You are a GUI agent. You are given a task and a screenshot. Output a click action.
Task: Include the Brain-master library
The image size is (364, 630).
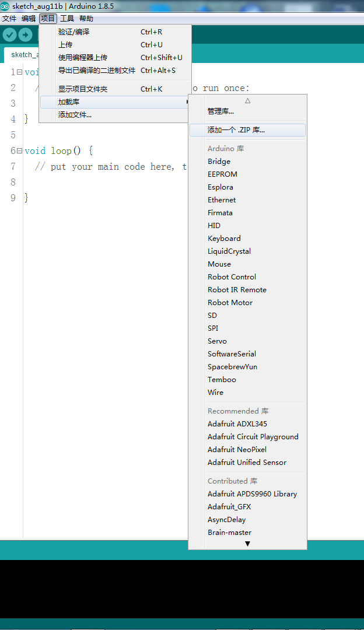point(247,533)
